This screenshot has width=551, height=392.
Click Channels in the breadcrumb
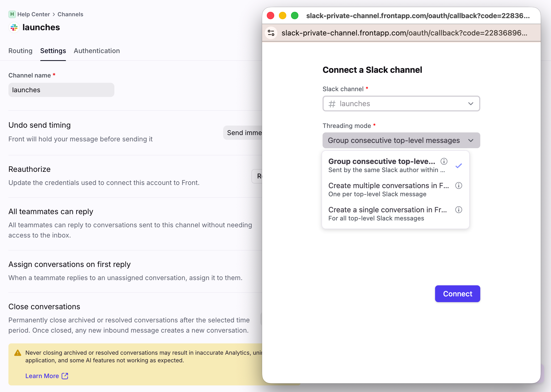point(70,14)
